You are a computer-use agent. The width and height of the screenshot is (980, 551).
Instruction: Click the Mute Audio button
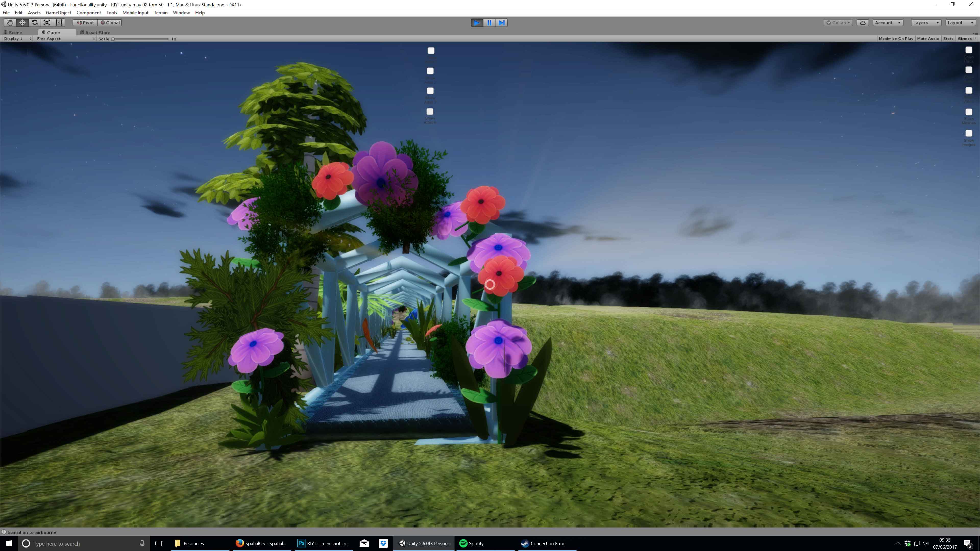(927, 39)
